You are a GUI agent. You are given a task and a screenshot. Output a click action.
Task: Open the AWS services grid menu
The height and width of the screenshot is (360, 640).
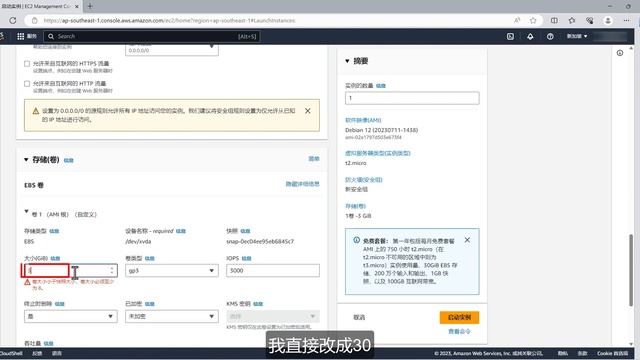click(x=20, y=36)
